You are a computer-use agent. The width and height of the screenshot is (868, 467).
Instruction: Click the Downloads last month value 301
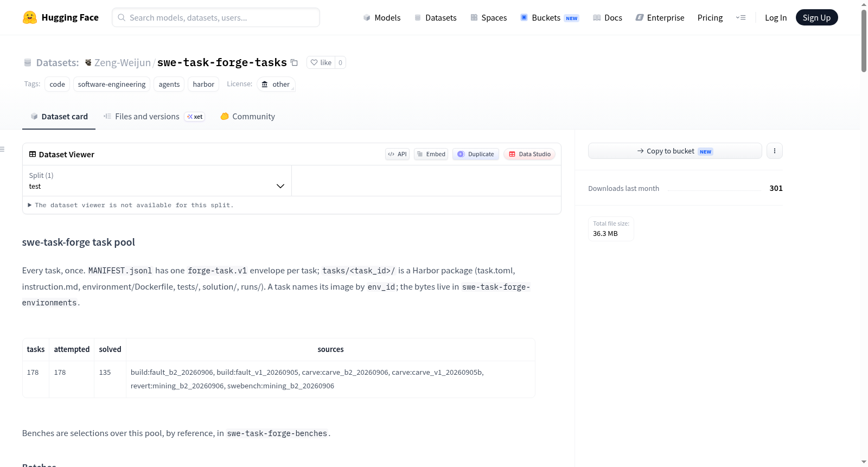776,188
